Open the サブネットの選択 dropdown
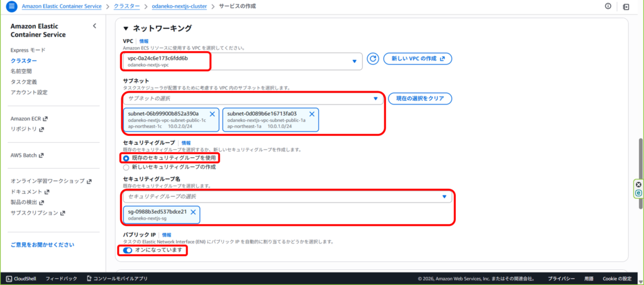Viewport: 644px width, 285px height. [x=253, y=99]
